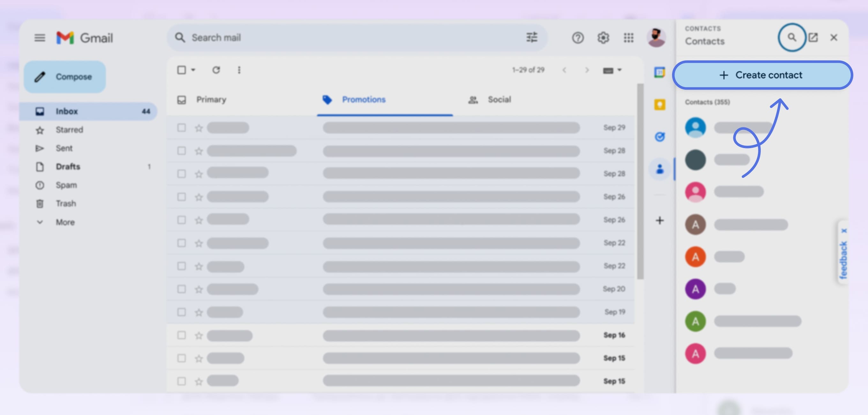Open Contacts in a new tab

pyautogui.click(x=813, y=37)
